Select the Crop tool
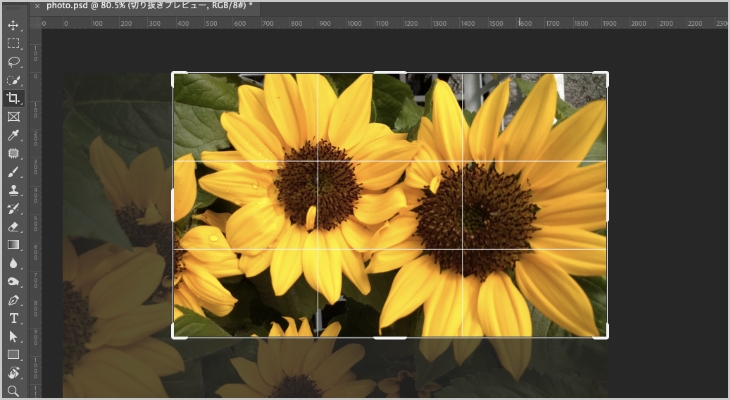The height and width of the screenshot is (400, 730). (14, 98)
